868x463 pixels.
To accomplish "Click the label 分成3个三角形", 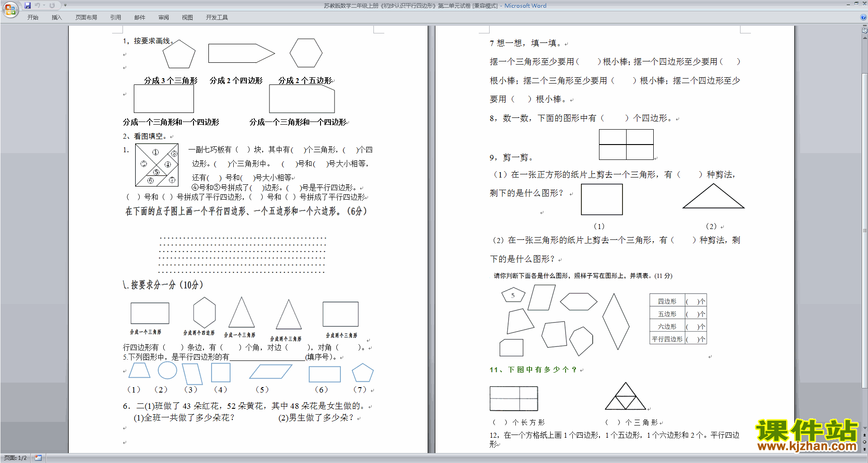I will (x=171, y=80).
